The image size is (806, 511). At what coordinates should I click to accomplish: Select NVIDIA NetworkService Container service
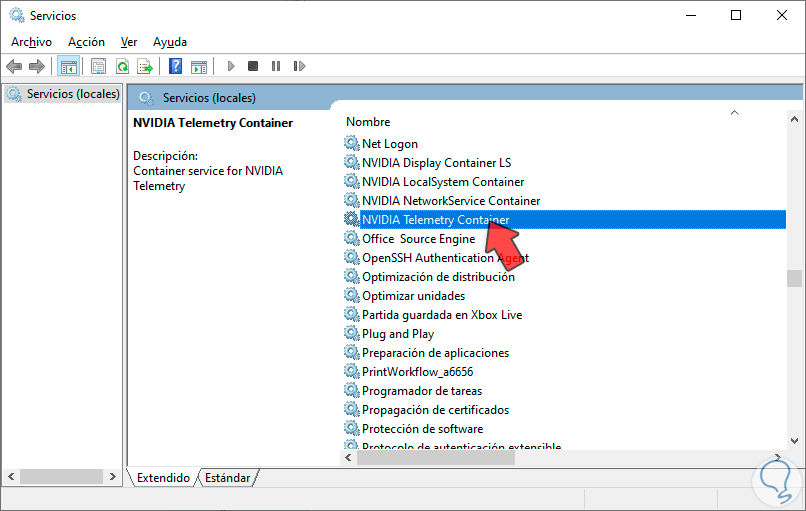(451, 201)
